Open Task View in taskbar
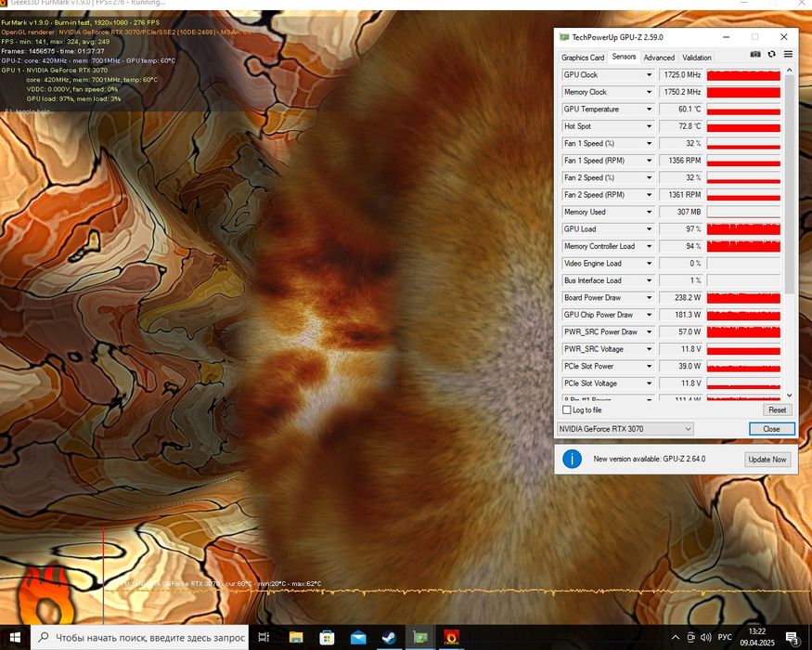Screen dimensions: 812x650 pyautogui.click(x=264, y=638)
